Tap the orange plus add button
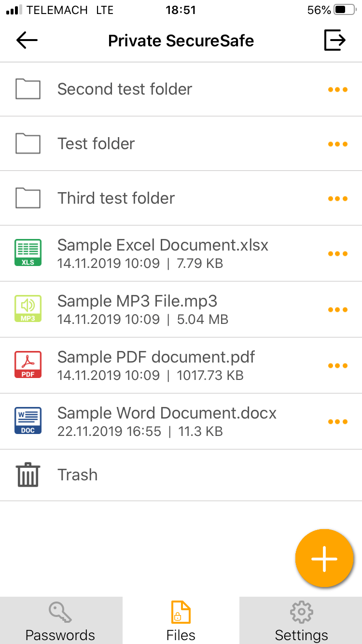 (324, 558)
